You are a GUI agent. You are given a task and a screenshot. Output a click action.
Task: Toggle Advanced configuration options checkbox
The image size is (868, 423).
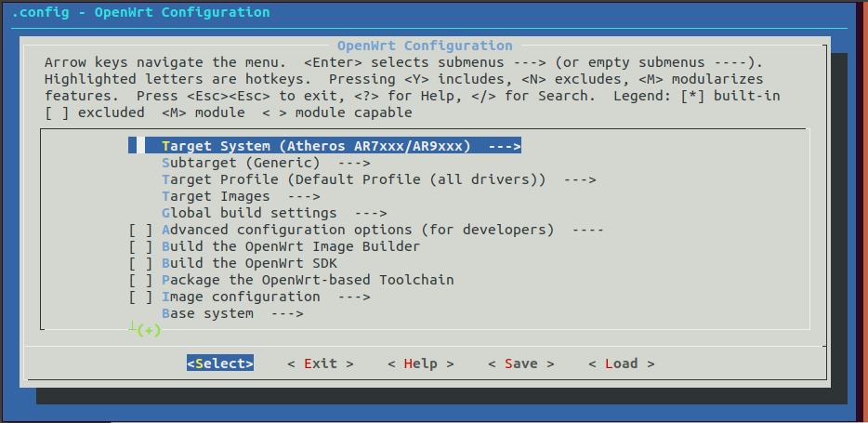(x=140, y=230)
